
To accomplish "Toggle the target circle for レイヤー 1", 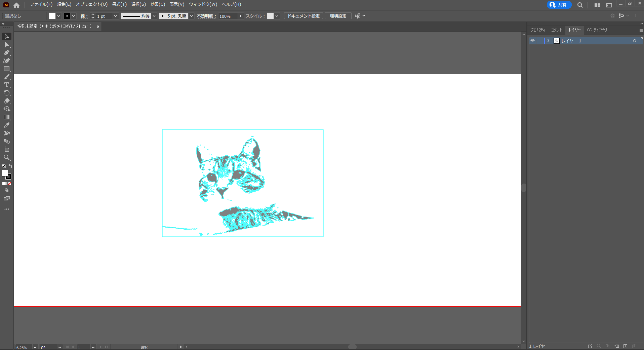I will click(x=634, y=41).
